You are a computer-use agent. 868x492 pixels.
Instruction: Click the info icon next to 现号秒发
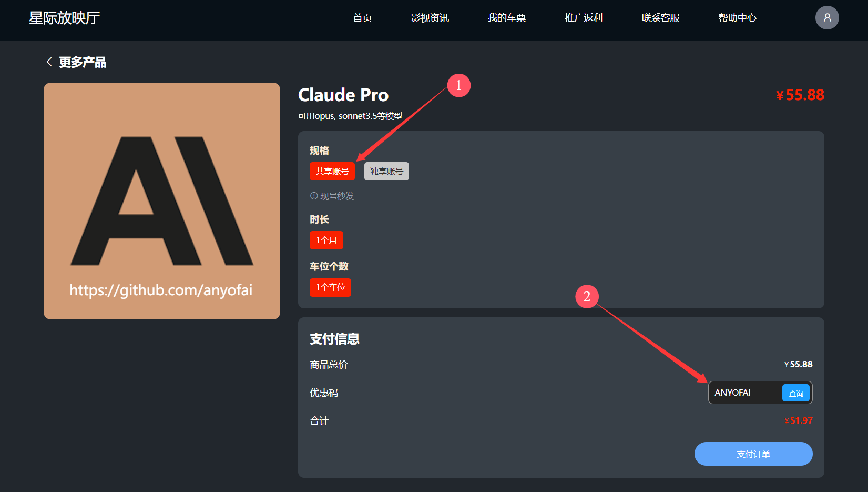(314, 196)
